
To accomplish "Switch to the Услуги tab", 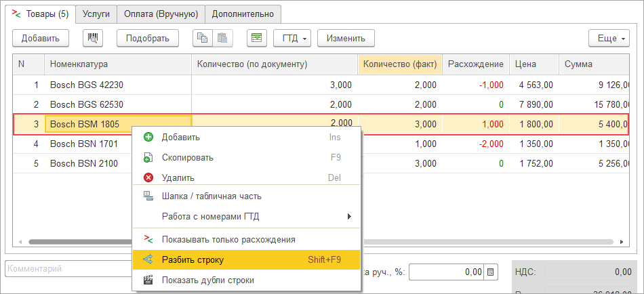I will [x=96, y=14].
